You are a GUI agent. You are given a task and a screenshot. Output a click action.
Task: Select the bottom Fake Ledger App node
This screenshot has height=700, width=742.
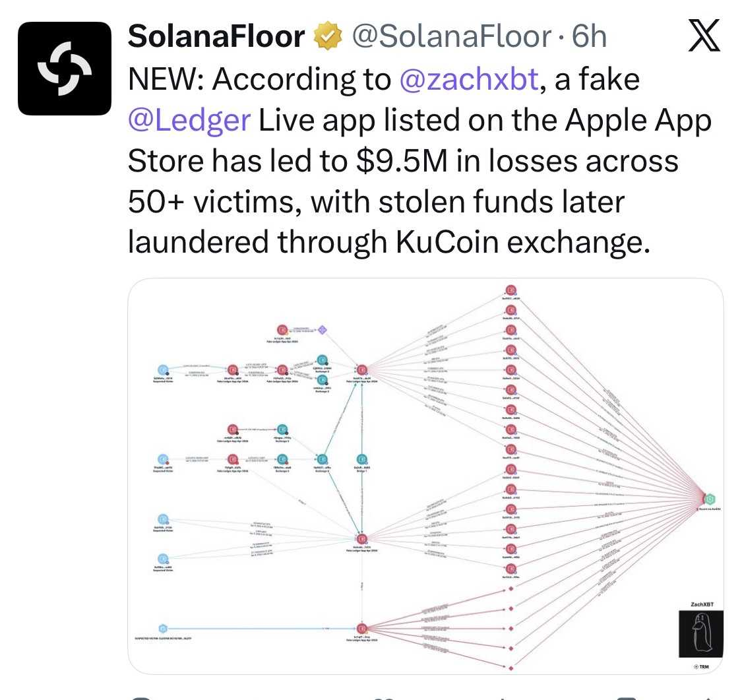(361, 629)
